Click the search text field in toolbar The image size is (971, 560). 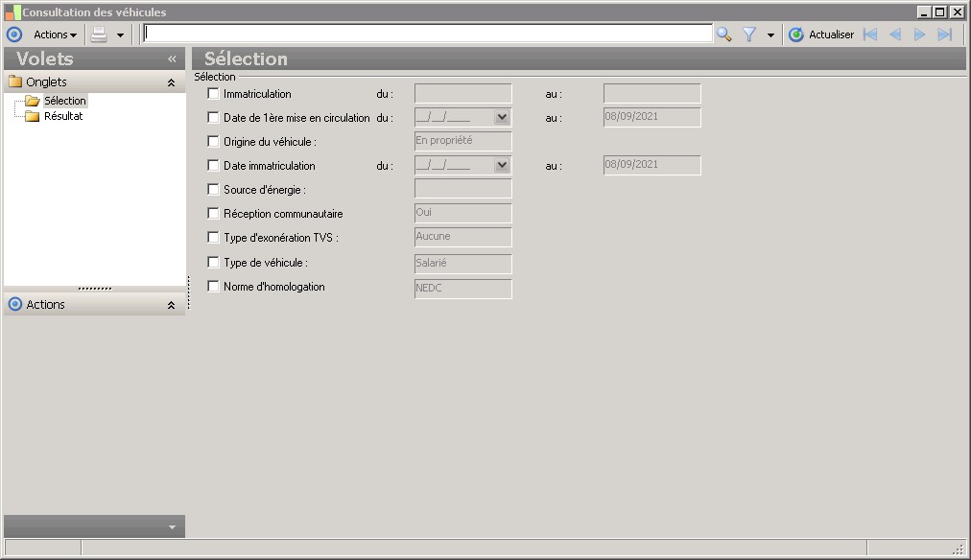427,34
